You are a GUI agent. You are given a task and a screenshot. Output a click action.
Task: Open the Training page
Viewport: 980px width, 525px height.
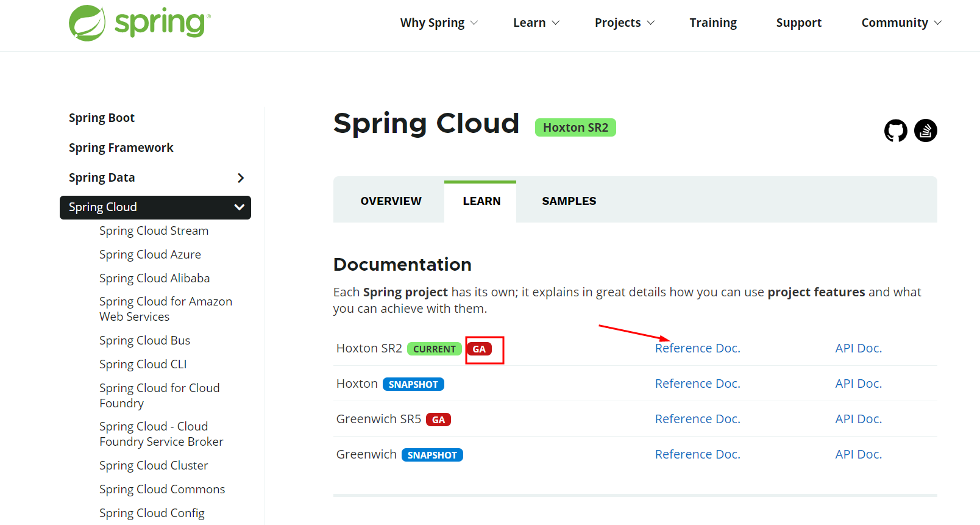713,23
